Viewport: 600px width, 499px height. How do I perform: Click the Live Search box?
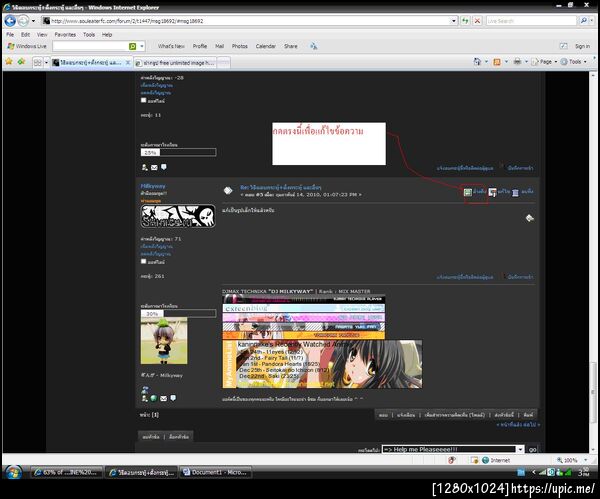[x=531, y=21]
